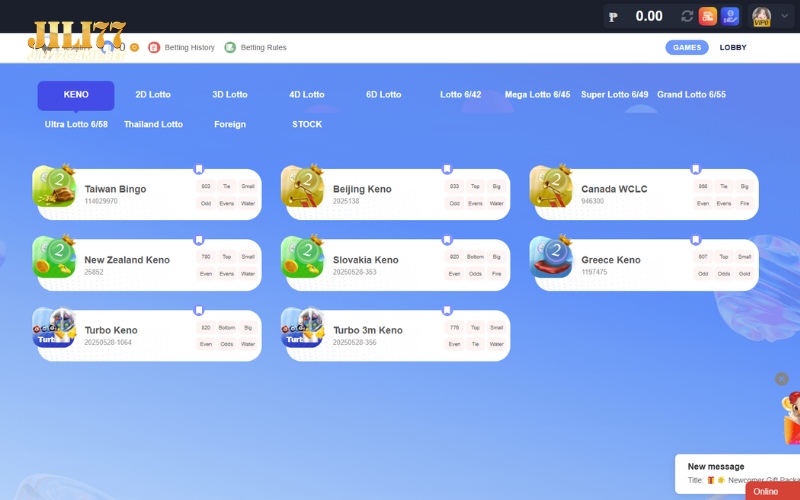800x500 pixels.
Task: Click the Canada WCLC title
Action: point(614,189)
